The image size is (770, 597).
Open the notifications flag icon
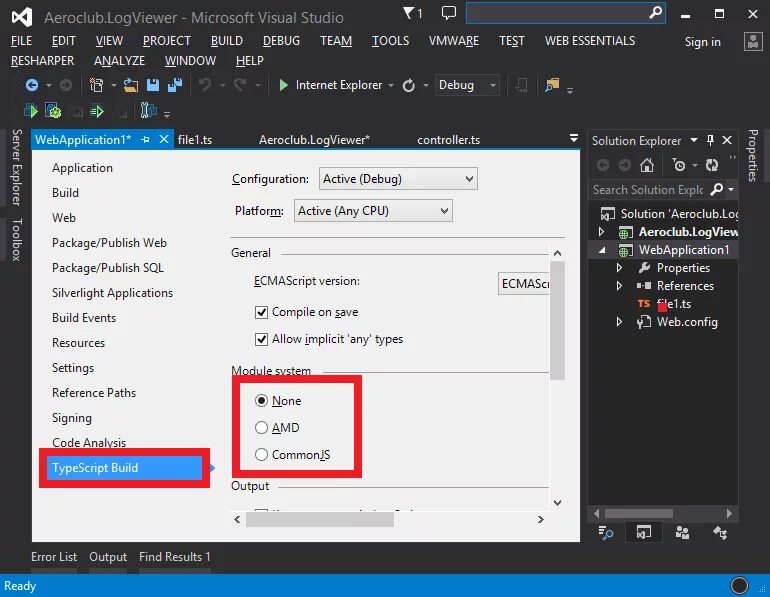409,13
